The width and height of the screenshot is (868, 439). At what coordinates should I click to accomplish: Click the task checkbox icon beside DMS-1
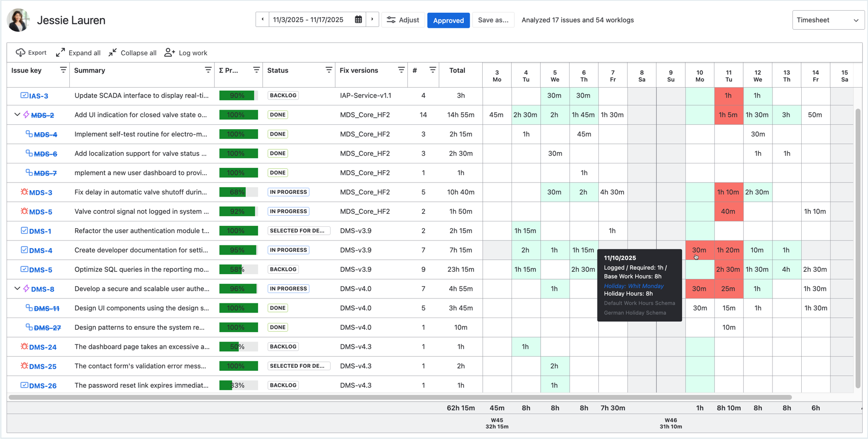pos(24,231)
